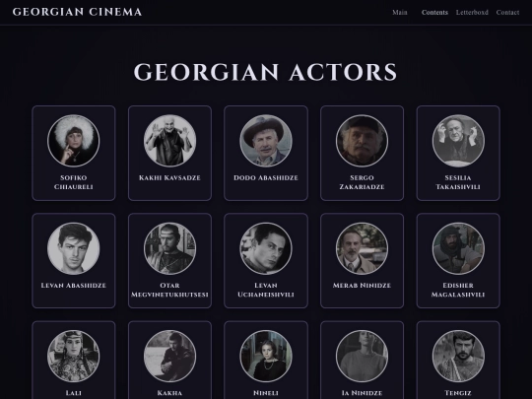This screenshot has height=399, width=532.
Task: Click the name Dodo Abashidze
Action: pyautogui.click(x=266, y=177)
